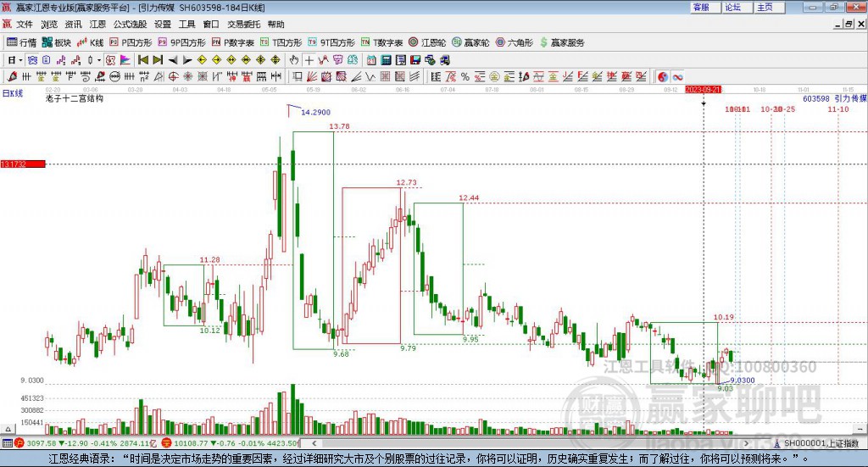Open the 帮助 menu
Image resolution: width=868 pixels, height=467 pixels.
pos(275,25)
